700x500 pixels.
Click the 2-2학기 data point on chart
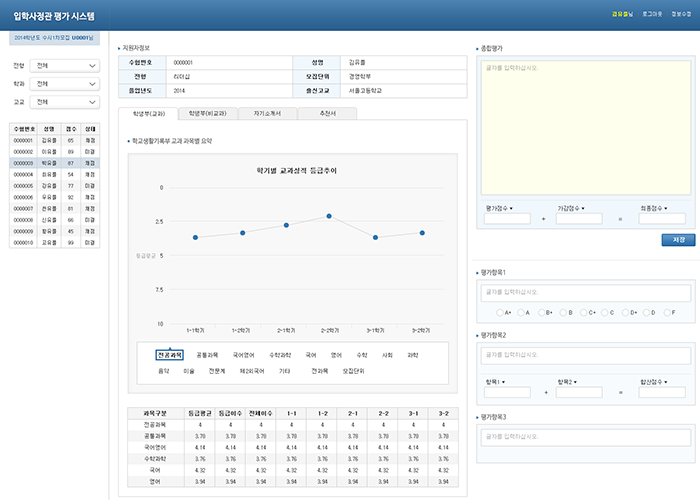329,216
